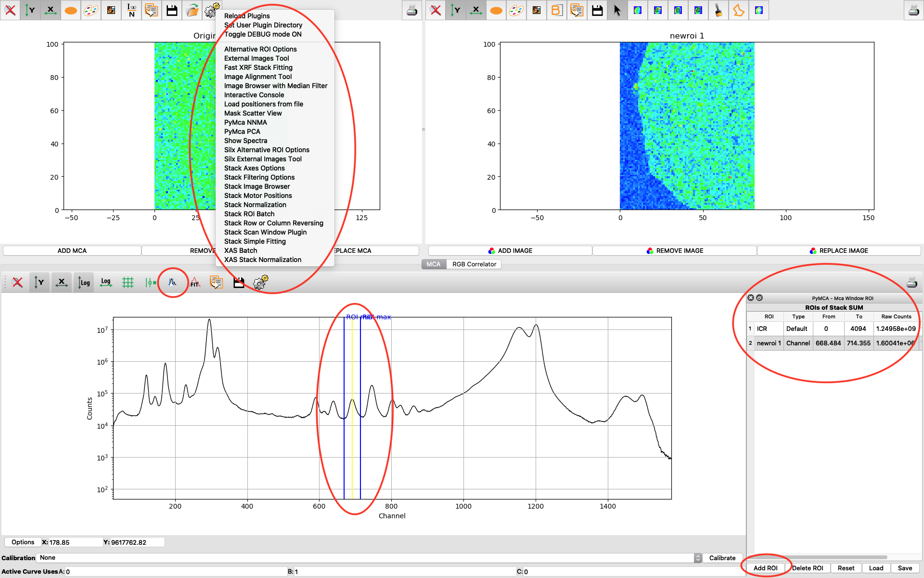Screen dimensions: 924x578
Task: Switch to the MCA tab
Action: 434,264
